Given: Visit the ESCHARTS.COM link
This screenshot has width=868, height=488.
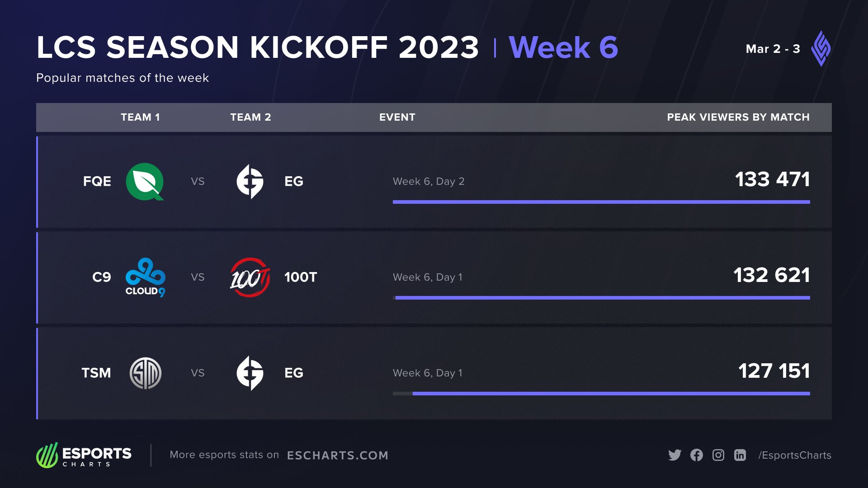Looking at the screenshot, I should point(338,455).
